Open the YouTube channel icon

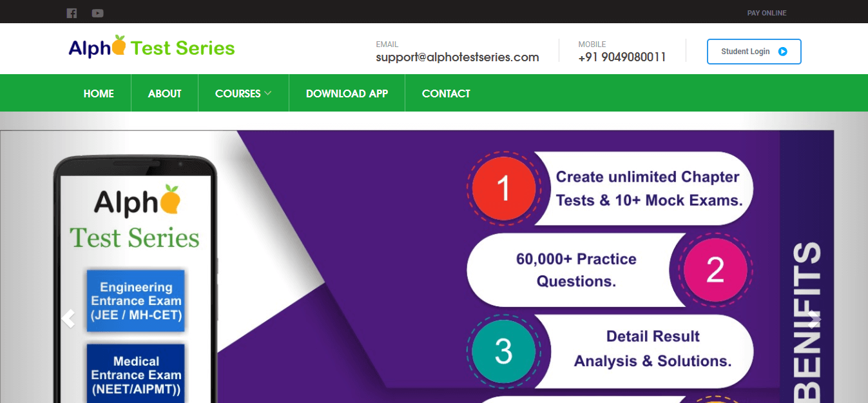point(97,13)
